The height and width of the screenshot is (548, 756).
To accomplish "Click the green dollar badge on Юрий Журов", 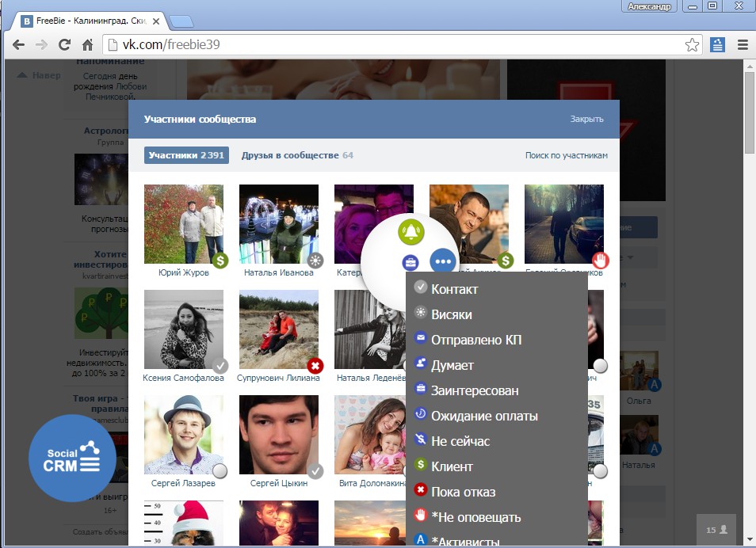I will click(220, 261).
